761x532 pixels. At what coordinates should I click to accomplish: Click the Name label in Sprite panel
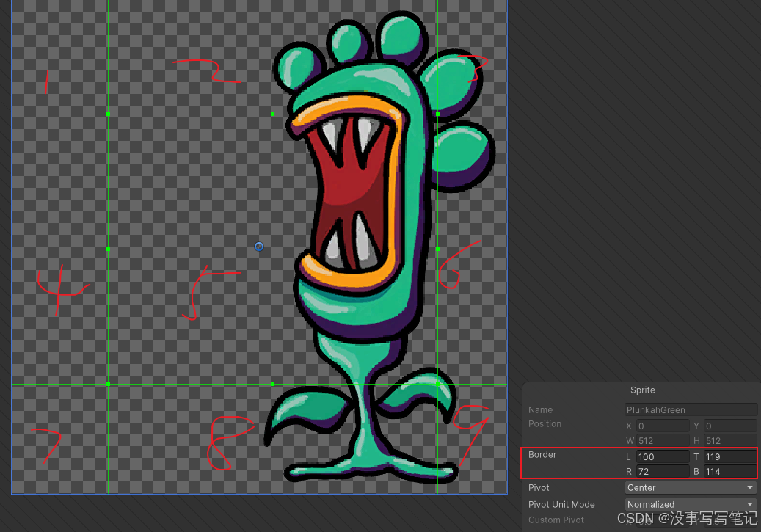click(540, 409)
